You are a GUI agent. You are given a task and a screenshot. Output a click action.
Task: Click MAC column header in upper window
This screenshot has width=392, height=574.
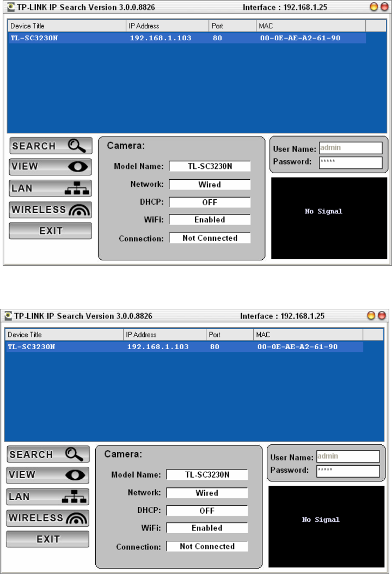point(311,26)
